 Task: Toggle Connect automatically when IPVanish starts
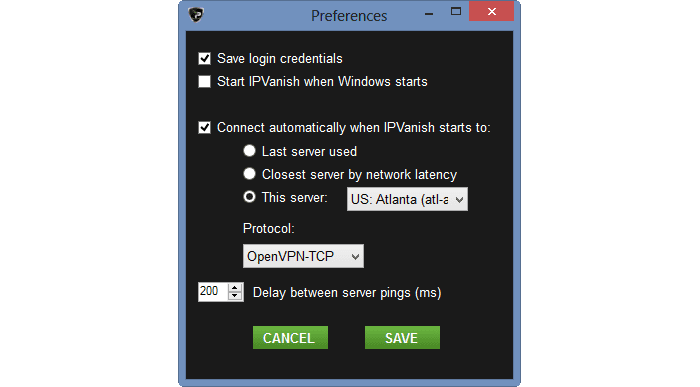(x=204, y=128)
